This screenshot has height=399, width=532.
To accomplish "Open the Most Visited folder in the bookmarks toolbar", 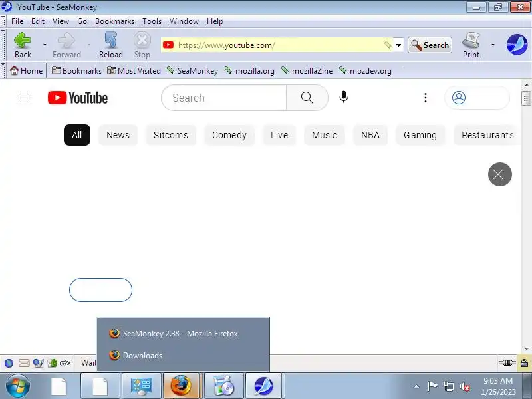I will pyautogui.click(x=134, y=71).
